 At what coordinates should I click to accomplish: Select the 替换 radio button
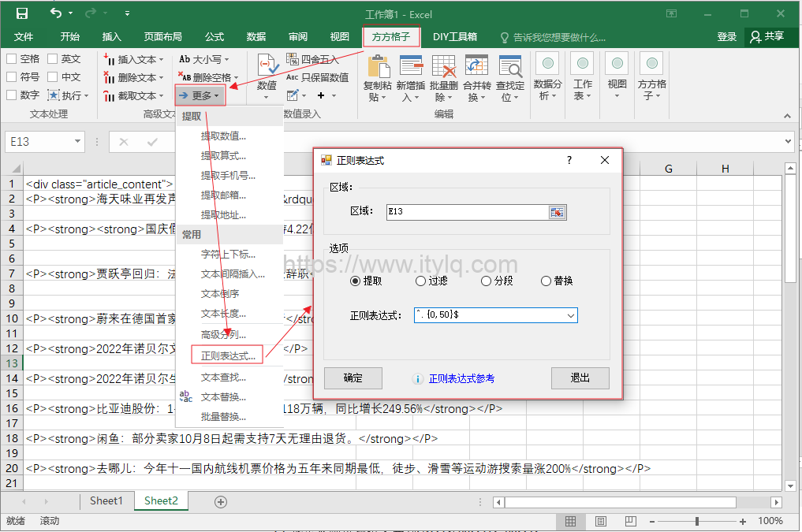click(x=546, y=281)
